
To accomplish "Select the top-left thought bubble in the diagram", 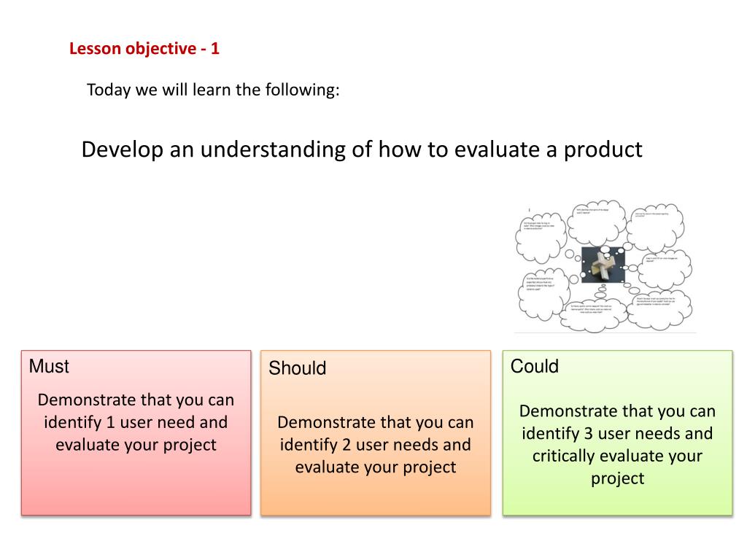I will click(x=541, y=238).
